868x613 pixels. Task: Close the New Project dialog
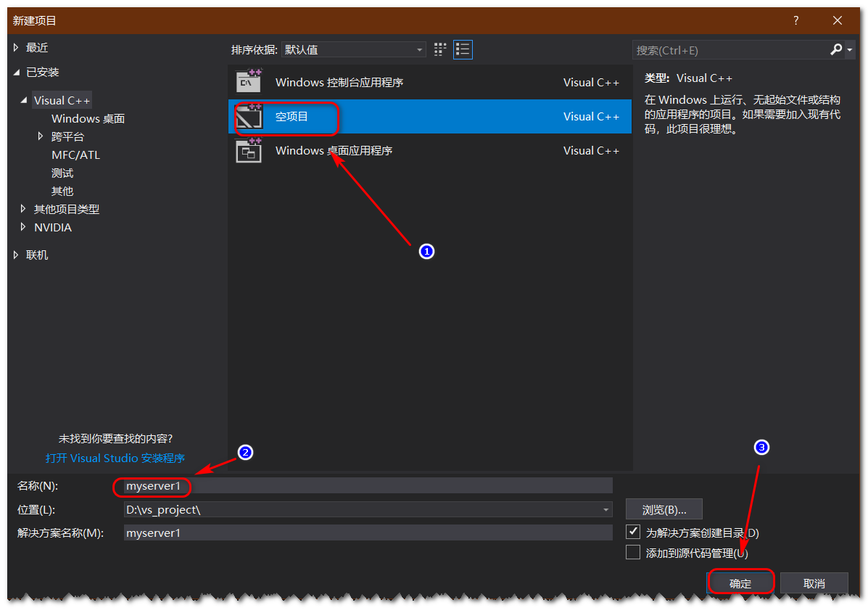[x=838, y=20]
